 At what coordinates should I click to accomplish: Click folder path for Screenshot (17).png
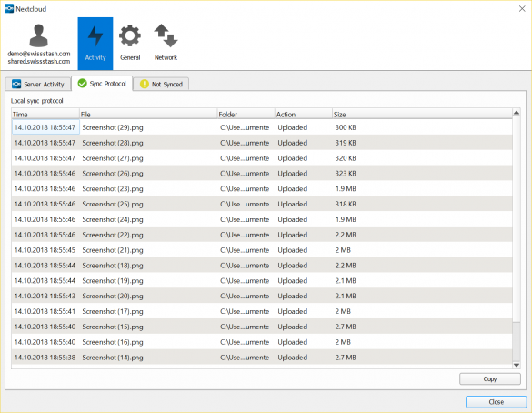(x=245, y=311)
